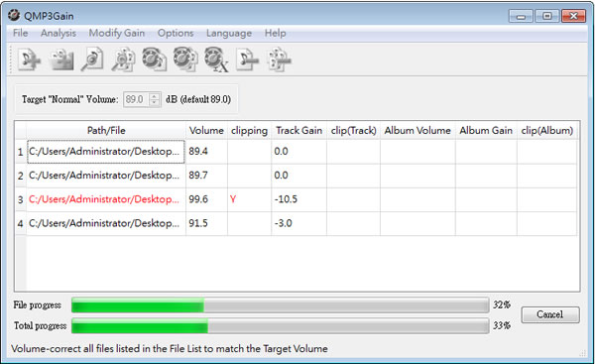Click the Target Normal Volume input field
This screenshot has height=364, width=595.
137,99
